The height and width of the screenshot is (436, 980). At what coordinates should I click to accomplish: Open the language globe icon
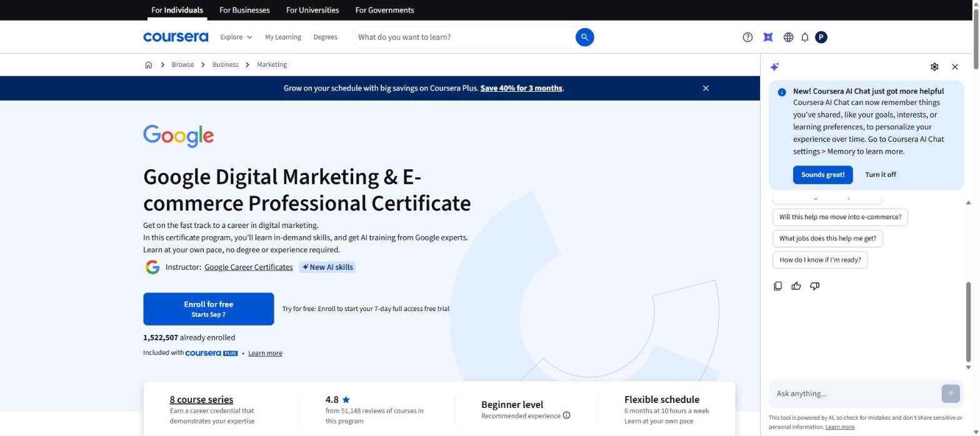[788, 37]
